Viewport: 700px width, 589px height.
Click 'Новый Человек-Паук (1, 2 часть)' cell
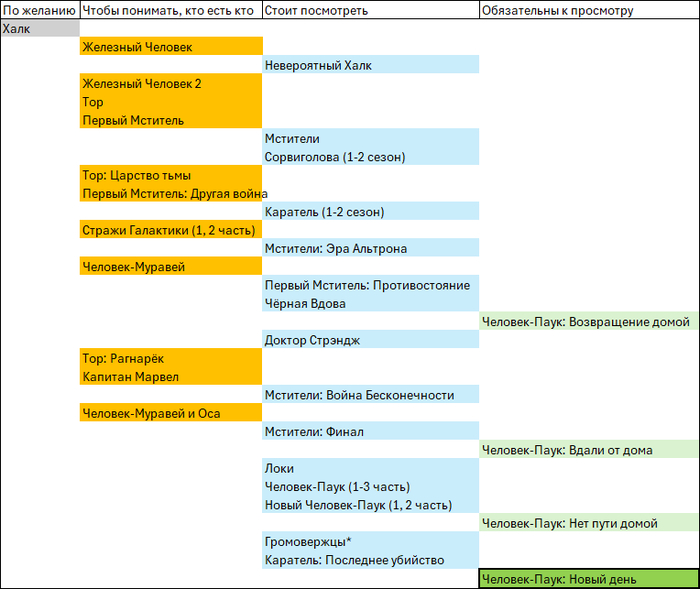tap(371, 504)
